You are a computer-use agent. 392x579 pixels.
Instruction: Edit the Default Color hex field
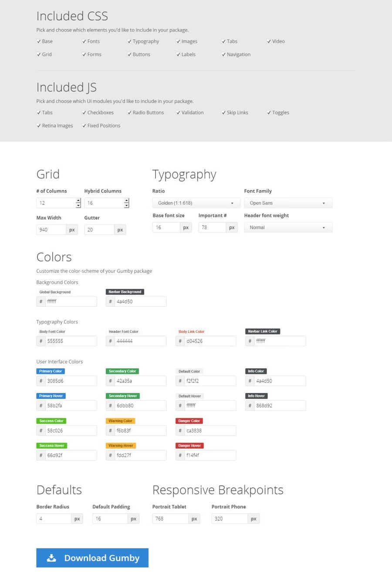[210, 381]
